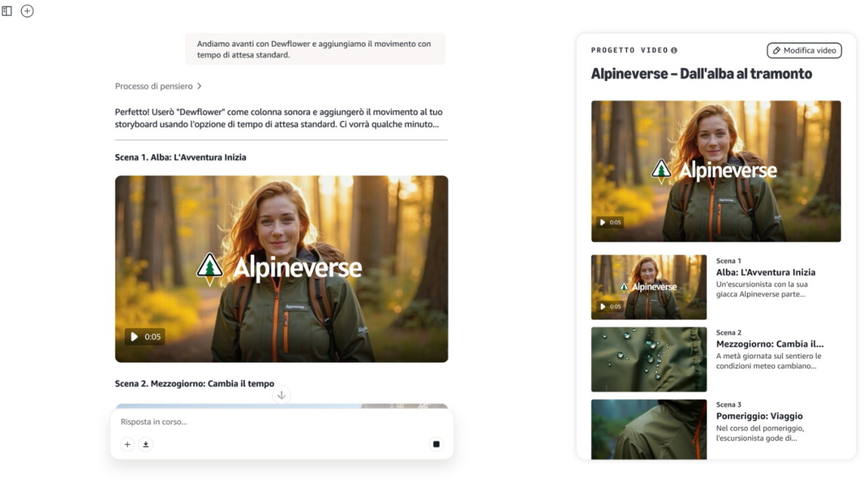This screenshot has width=868, height=483.
Task: Click the scroll-to-bottom arrow button
Action: [281, 395]
